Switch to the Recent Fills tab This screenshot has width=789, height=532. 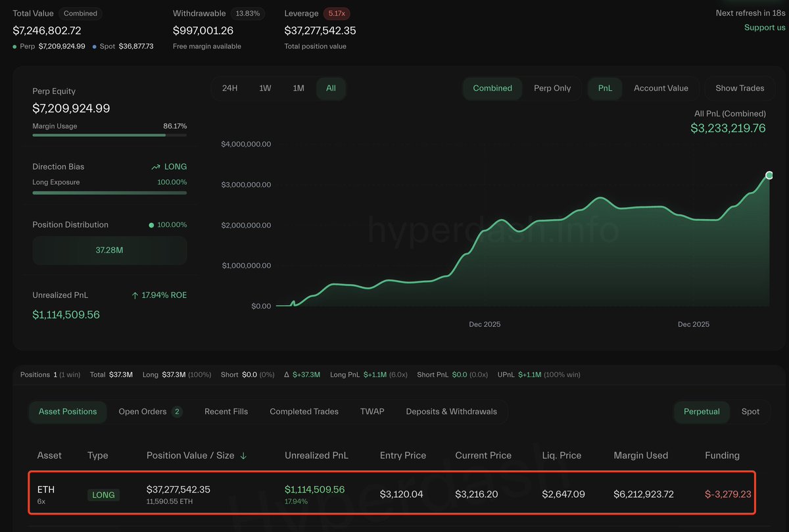point(226,411)
